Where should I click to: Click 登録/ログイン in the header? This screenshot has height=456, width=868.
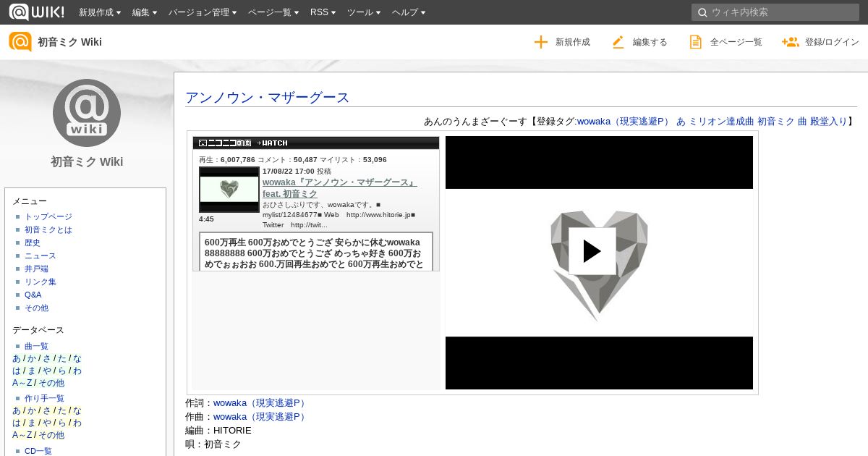(x=832, y=42)
